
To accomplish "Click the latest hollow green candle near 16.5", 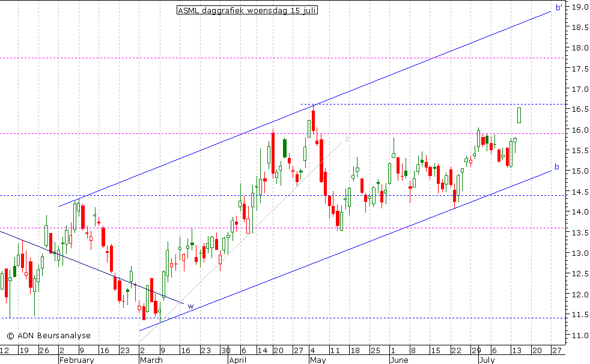I will point(519,115).
